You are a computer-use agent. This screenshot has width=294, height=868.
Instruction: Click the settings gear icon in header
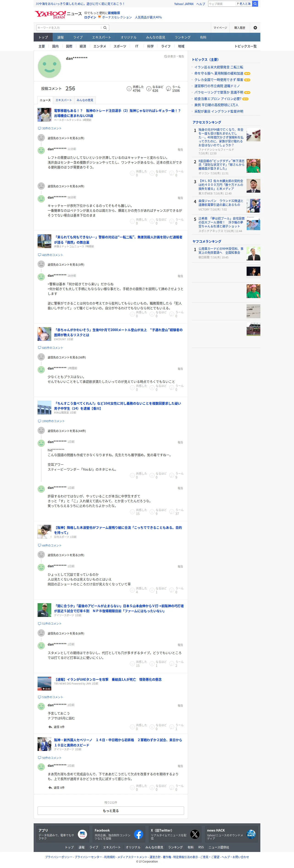pos(255,28)
